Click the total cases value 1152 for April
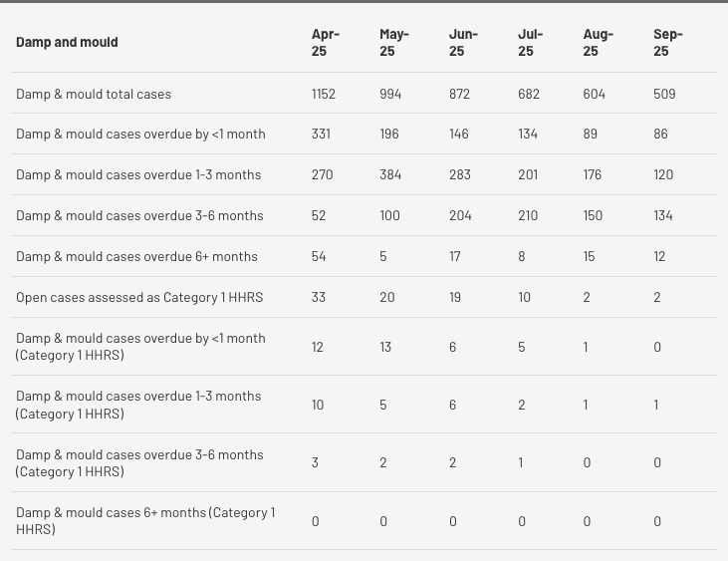Viewport: 728px width, 561px height. coord(323,94)
